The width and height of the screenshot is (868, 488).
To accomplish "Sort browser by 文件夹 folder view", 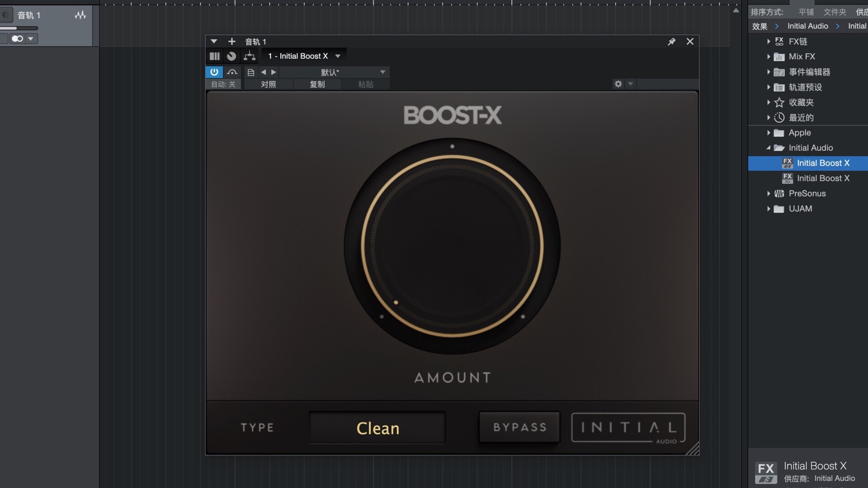I will (x=835, y=12).
